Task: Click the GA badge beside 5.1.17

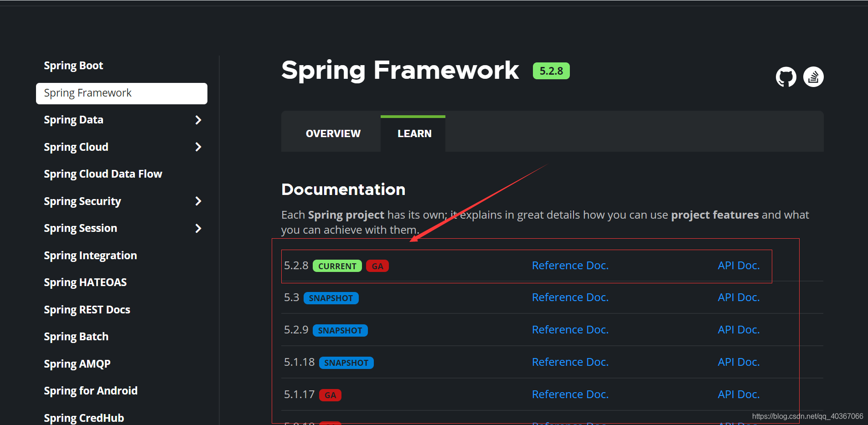Action: click(x=330, y=395)
